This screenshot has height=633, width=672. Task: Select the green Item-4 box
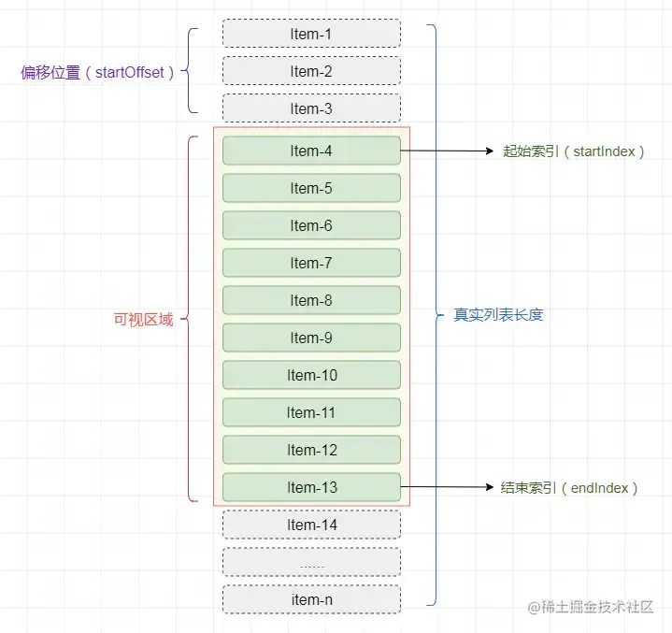(311, 151)
